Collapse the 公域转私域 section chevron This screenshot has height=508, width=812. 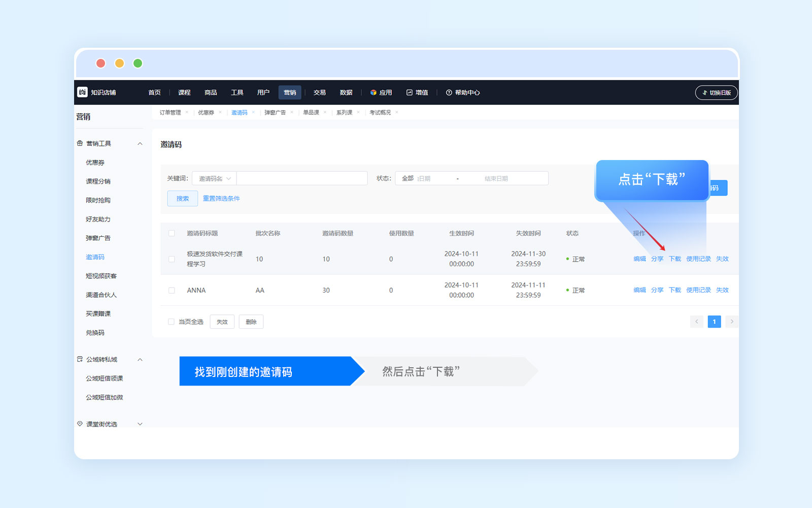tap(140, 360)
